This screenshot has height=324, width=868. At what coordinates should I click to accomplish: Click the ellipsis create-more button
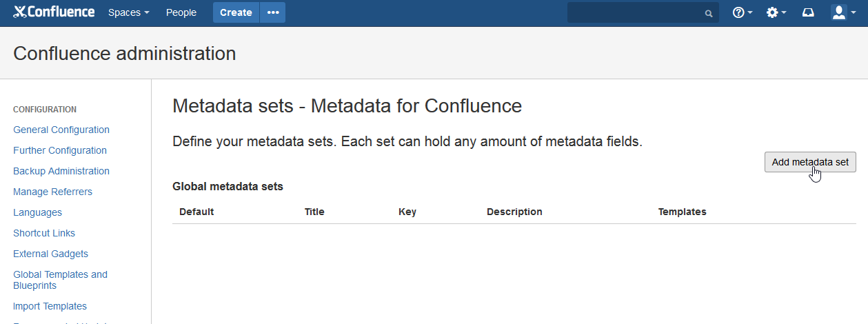tap(273, 12)
